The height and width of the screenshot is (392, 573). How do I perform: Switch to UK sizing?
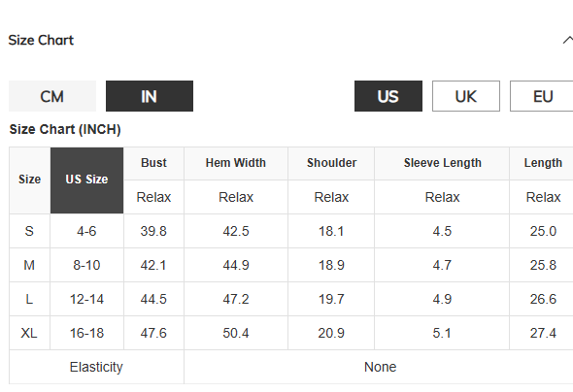pos(466,96)
